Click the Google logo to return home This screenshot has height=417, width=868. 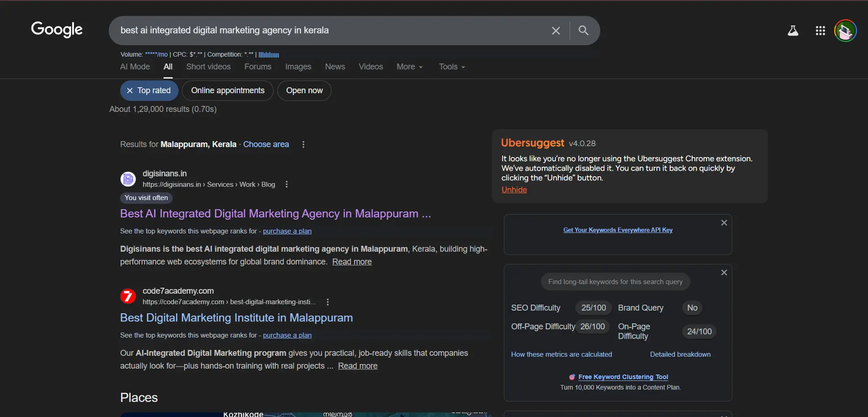57,30
